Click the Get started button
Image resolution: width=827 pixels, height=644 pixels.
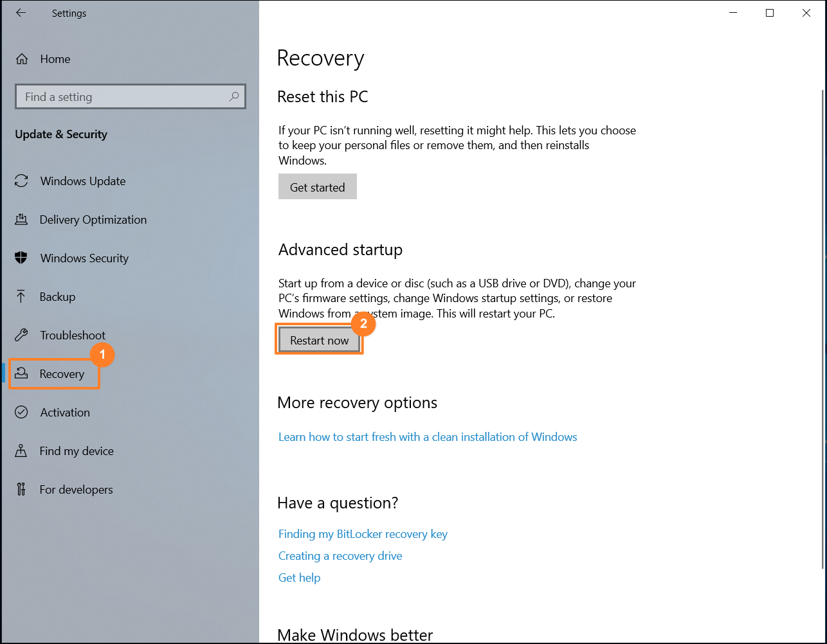318,186
